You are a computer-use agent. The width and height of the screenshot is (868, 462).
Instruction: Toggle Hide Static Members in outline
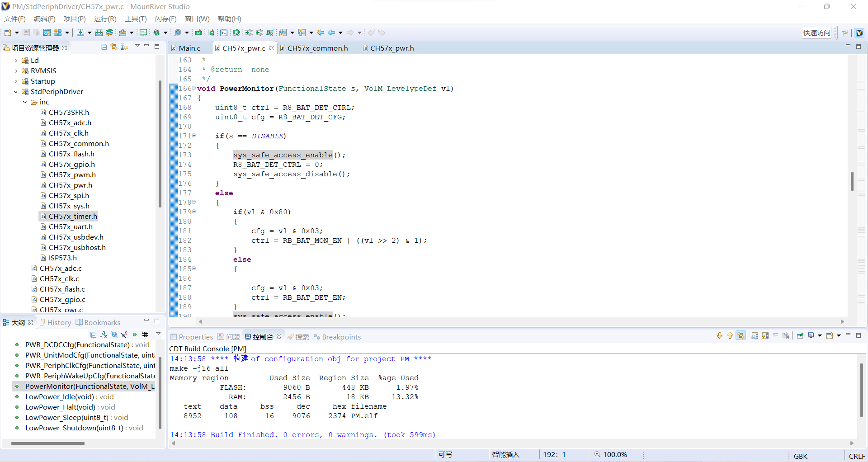124,335
